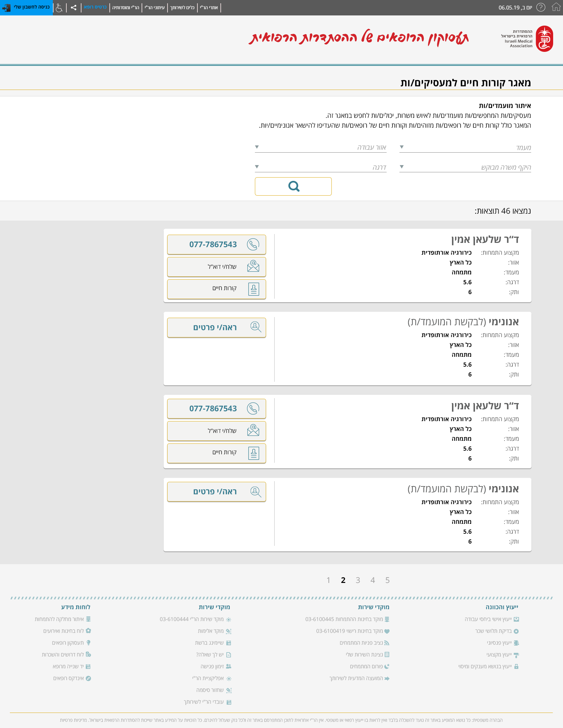Click the résumé document icon in the third card
The height and width of the screenshot is (728, 563).
254,453
